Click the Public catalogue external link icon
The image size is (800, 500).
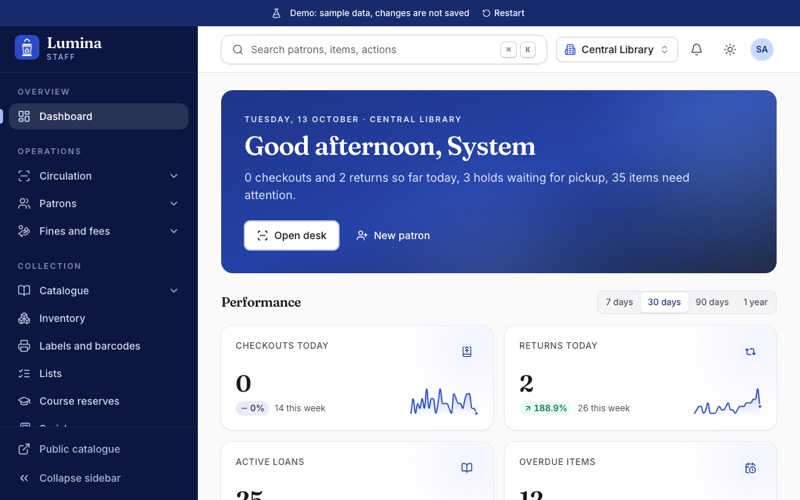pos(24,449)
